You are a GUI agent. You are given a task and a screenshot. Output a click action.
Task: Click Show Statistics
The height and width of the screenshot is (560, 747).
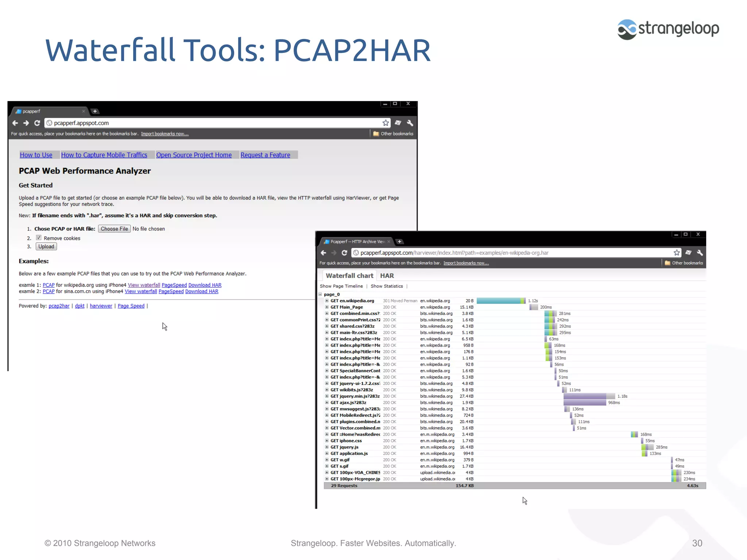tap(387, 286)
